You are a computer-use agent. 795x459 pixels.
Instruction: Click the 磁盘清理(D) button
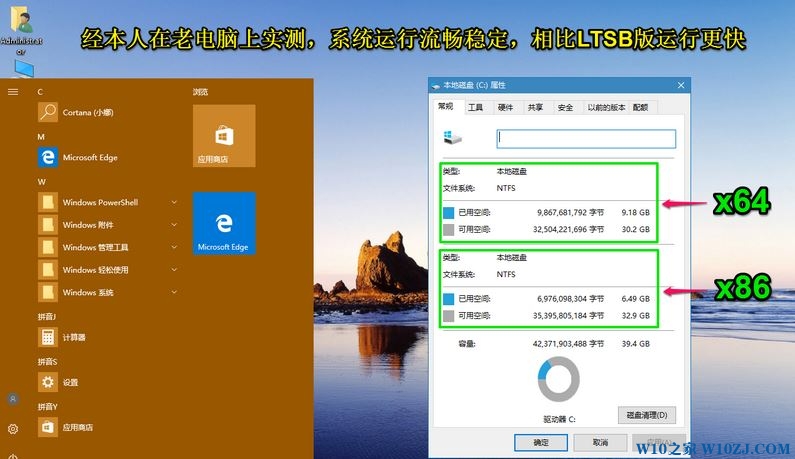click(647, 415)
